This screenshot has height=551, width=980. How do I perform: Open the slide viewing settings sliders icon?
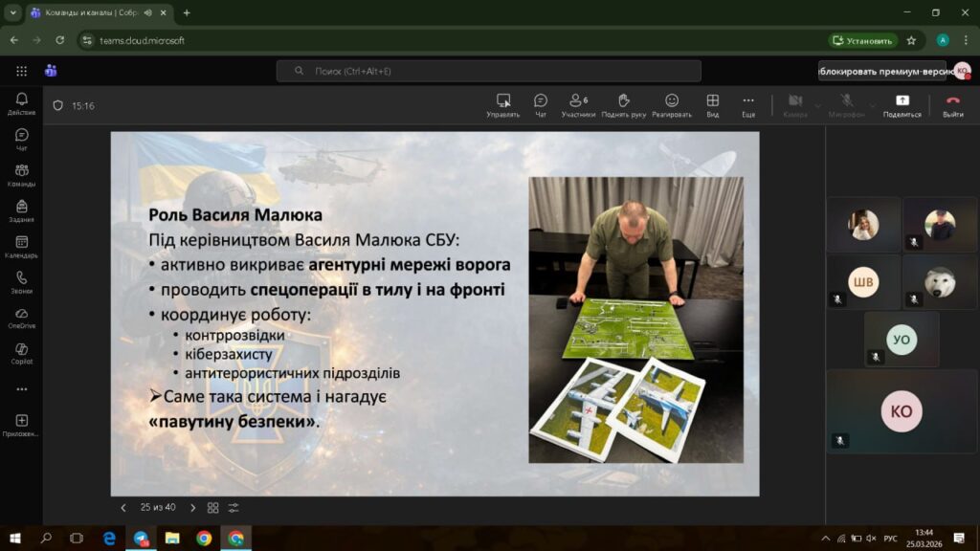[x=234, y=508]
